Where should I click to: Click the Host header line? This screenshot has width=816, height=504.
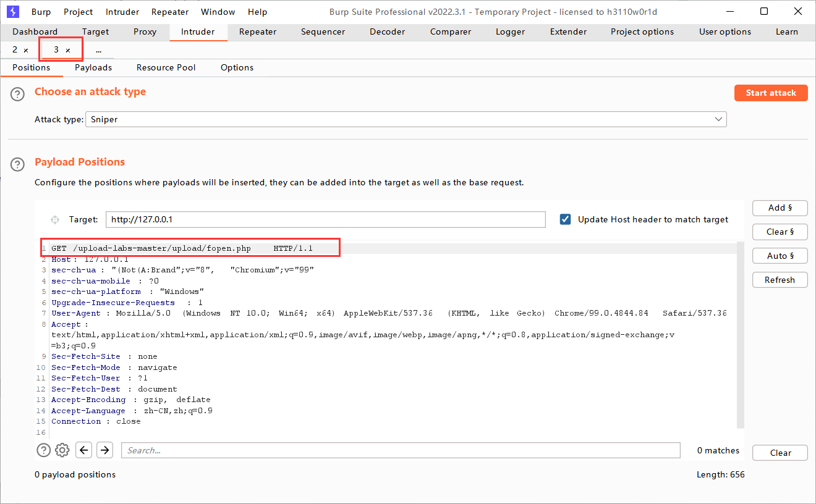coord(90,259)
